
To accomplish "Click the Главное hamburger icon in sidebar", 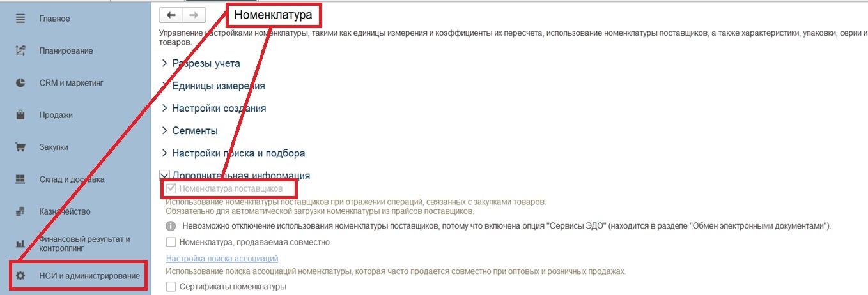I will point(20,19).
